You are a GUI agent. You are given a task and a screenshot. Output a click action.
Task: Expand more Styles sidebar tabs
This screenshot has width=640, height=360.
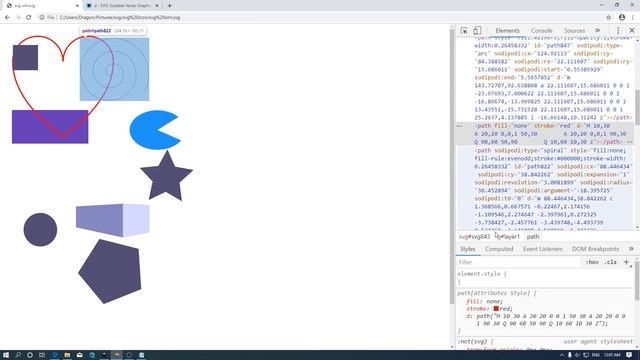tap(631, 249)
